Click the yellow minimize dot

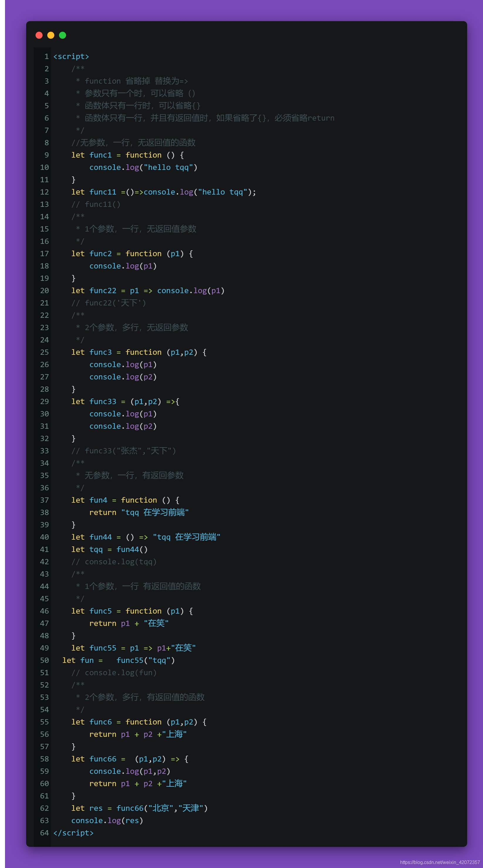51,36
